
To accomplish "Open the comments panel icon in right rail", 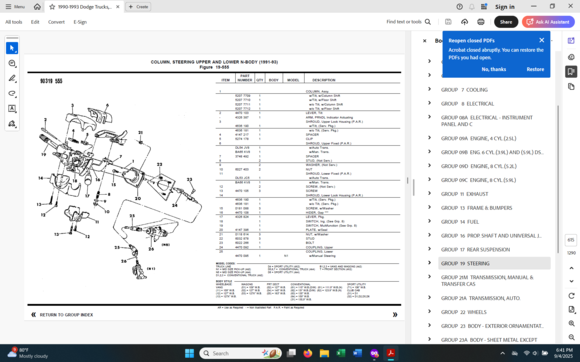I will click(x=571, y=57).
